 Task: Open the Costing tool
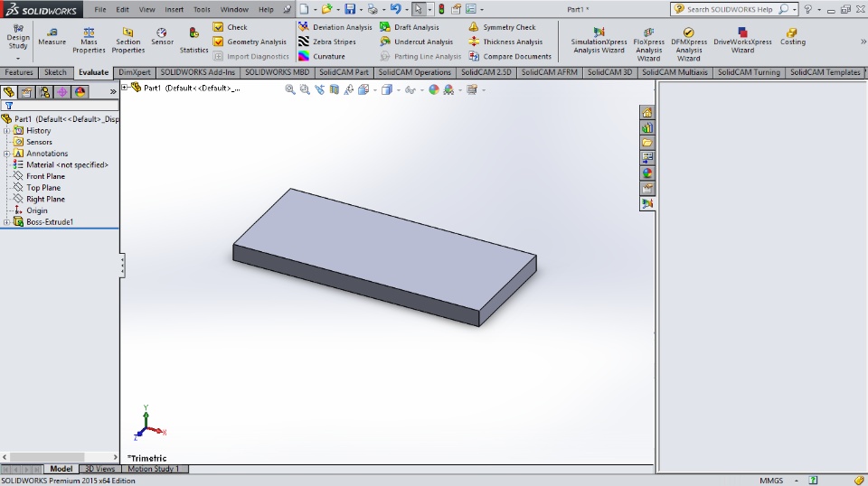tap(793, 36)
